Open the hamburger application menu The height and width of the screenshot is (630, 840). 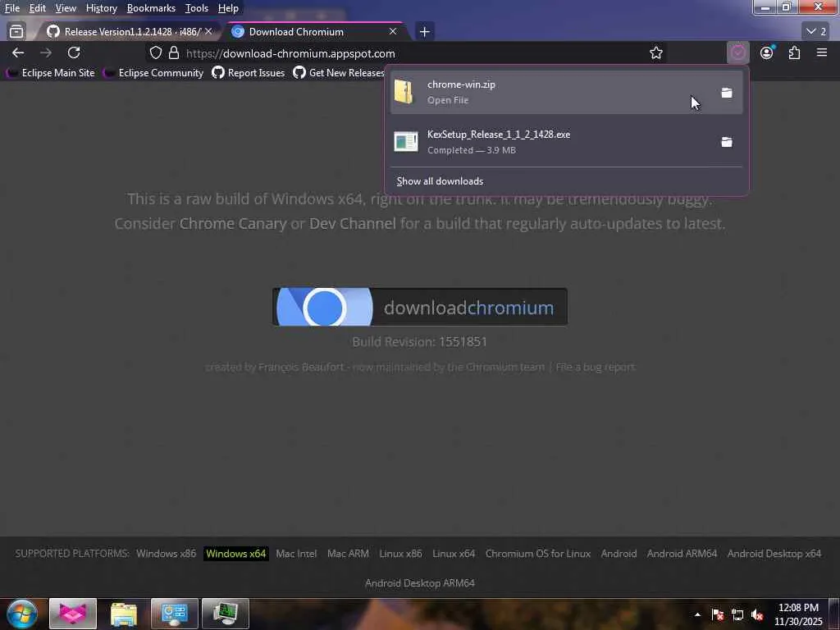[x=822, y=52]
